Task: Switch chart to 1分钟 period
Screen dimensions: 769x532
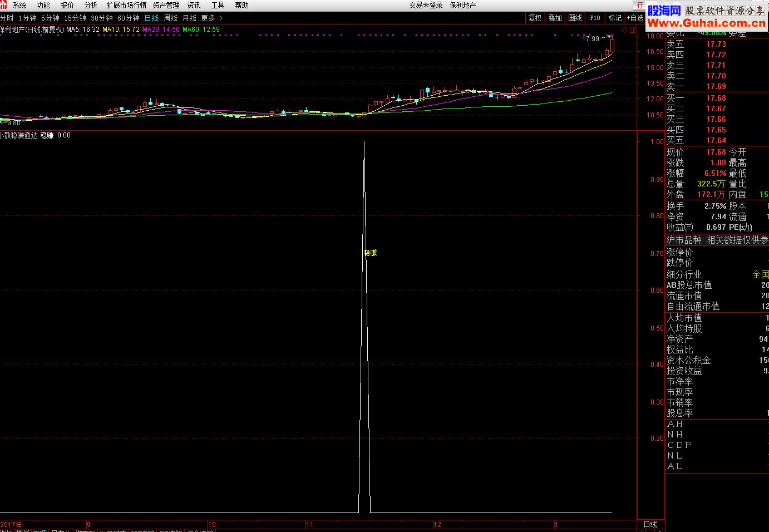Action: (27, 18)
